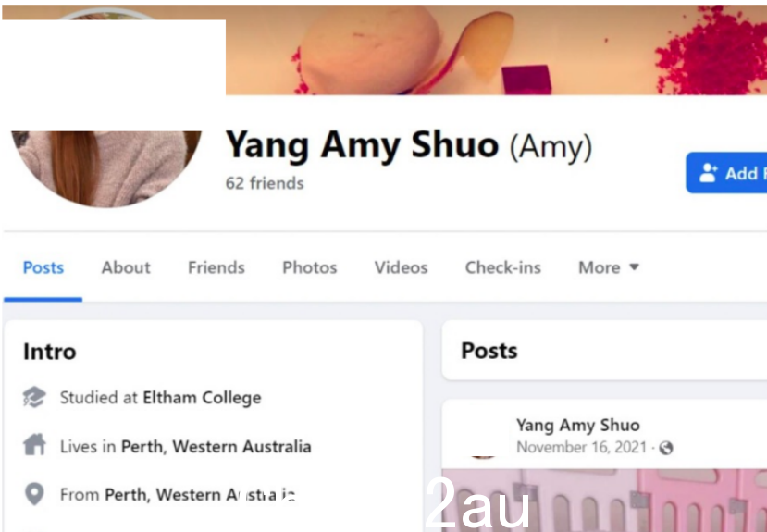Open the 62 friends link
The width and height of the screenshot is (767, 532).
point(265,183)
